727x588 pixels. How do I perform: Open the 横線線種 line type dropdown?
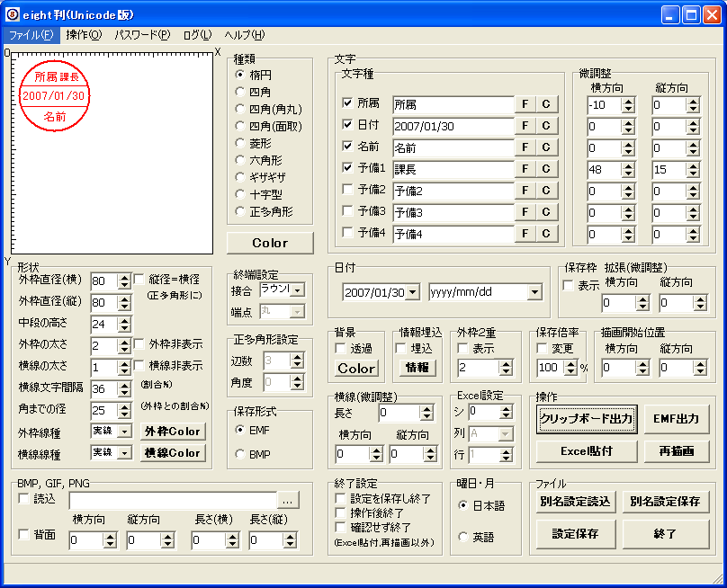[x=124, y=452]
